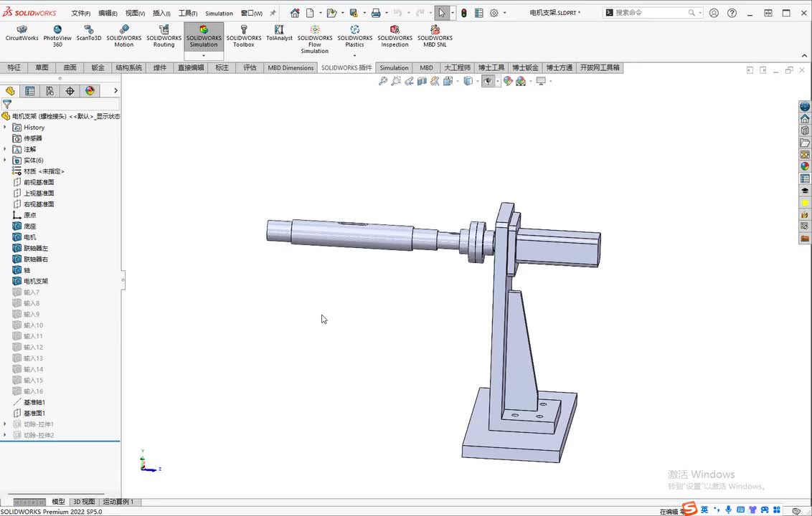Open the SOLIDWORKS Toolbox add-in
Viewport: 812px width, 516px height.
tap(243, 37)
